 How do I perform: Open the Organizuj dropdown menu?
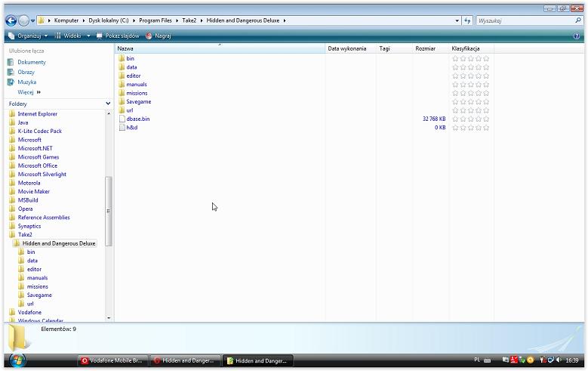click(29, 36)
